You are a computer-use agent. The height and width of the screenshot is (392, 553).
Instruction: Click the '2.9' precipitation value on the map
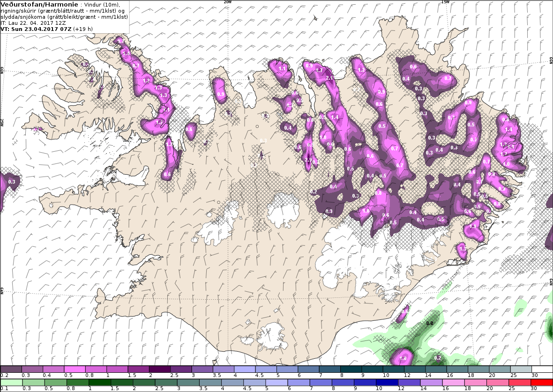point(308,160)
